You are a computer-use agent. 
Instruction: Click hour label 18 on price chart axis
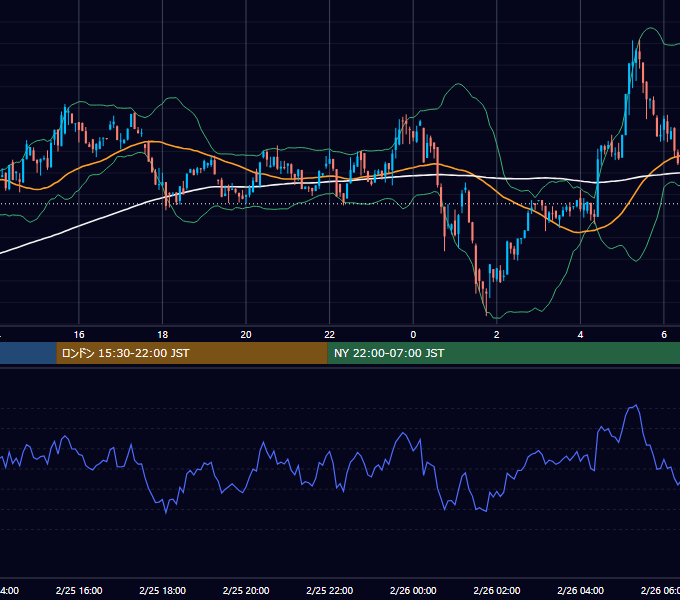coord(163,335)
